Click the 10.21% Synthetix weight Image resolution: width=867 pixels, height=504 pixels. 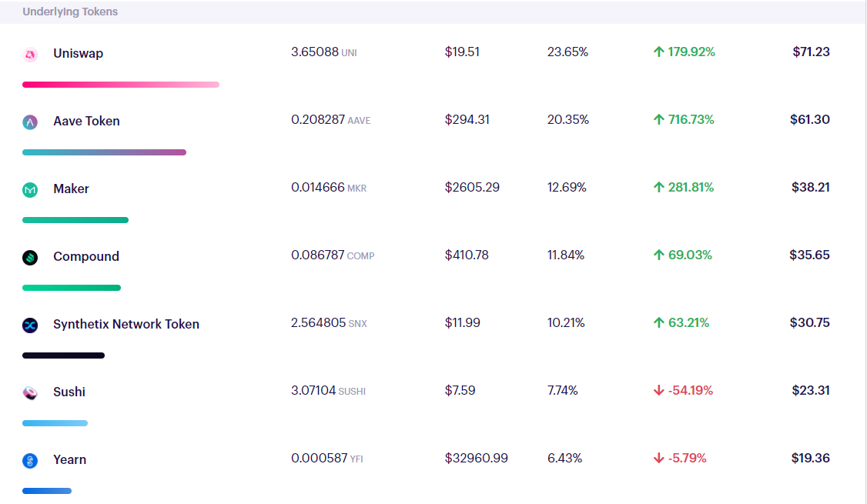566,322
